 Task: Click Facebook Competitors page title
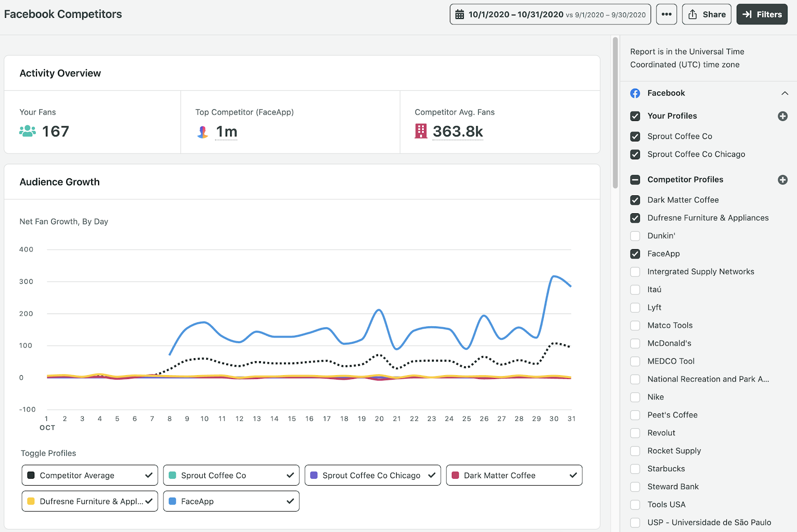click(x=63, y=14)
